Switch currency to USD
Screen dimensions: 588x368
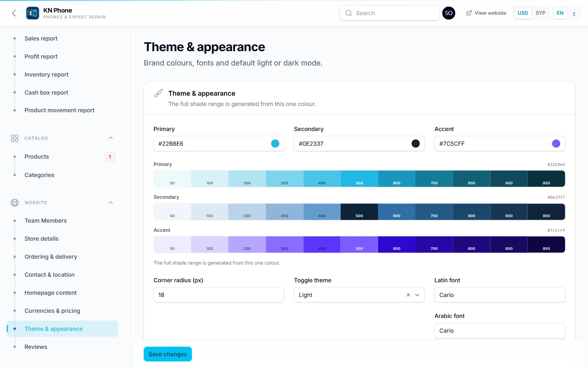point(523,13)
